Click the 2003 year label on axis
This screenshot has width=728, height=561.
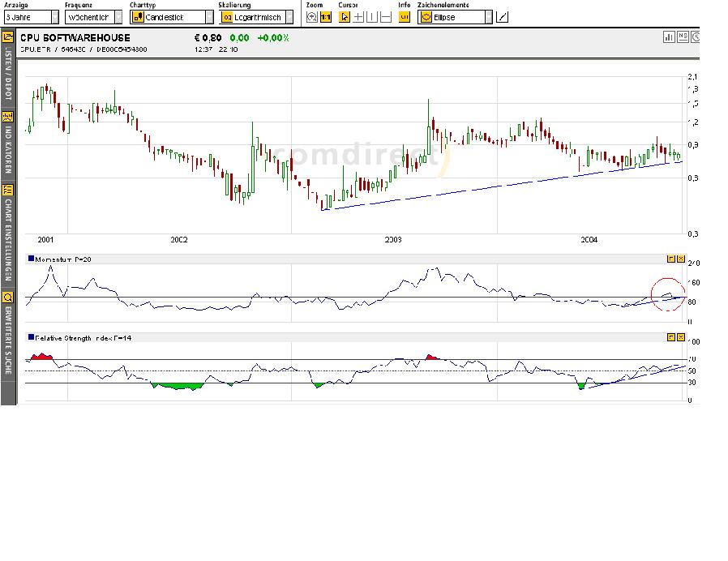393,240
